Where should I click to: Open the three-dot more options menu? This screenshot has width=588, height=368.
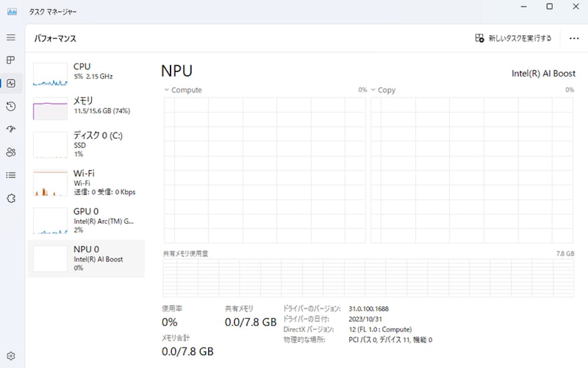point(574,38)
